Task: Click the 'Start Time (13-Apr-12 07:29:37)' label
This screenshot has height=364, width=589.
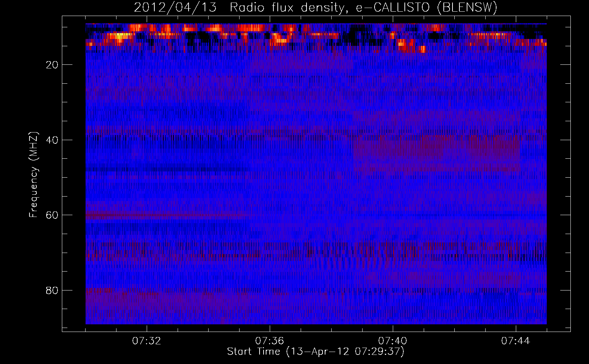Action: (316, 352)
